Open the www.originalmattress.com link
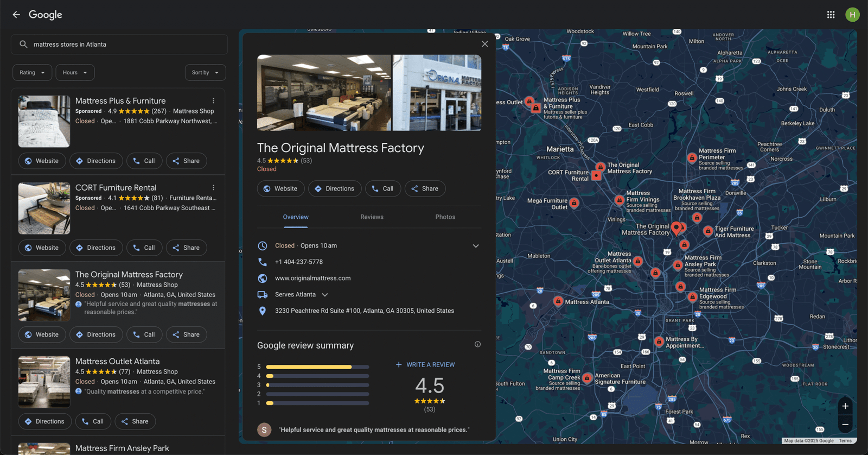This screenshot has height=455, width=868. click(312, 279)
